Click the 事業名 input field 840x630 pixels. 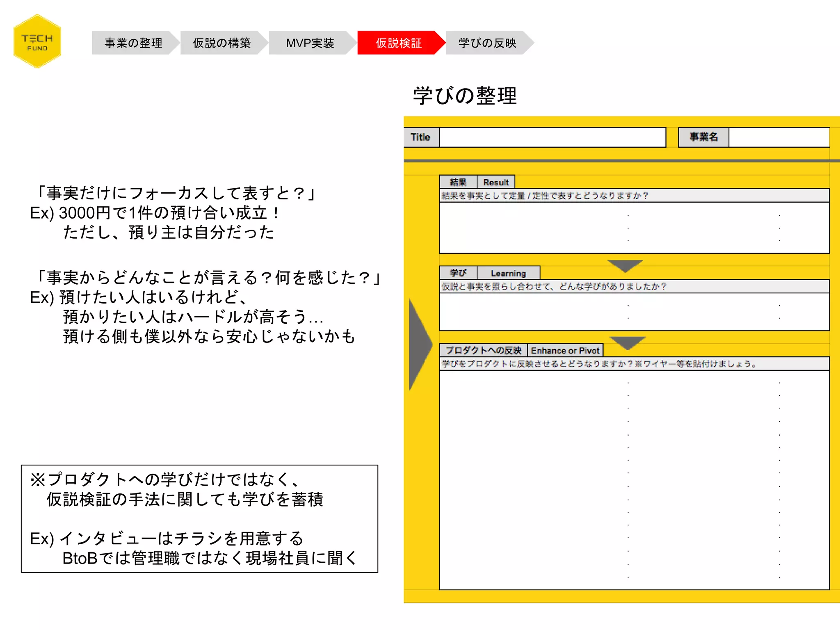tap(779, 137)
